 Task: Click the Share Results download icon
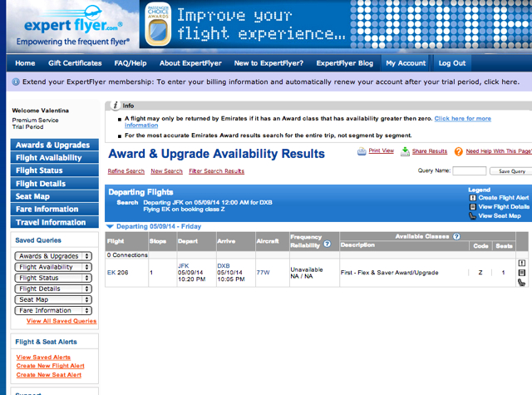[x=405, y=151]
